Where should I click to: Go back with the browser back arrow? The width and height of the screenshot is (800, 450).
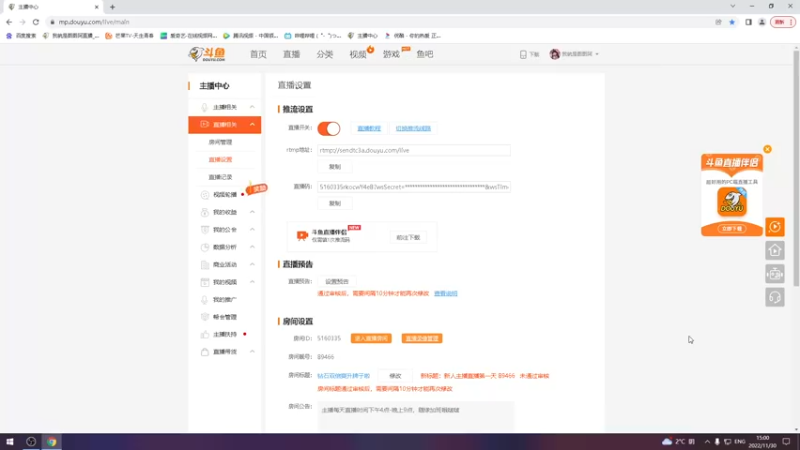(9, 22)
